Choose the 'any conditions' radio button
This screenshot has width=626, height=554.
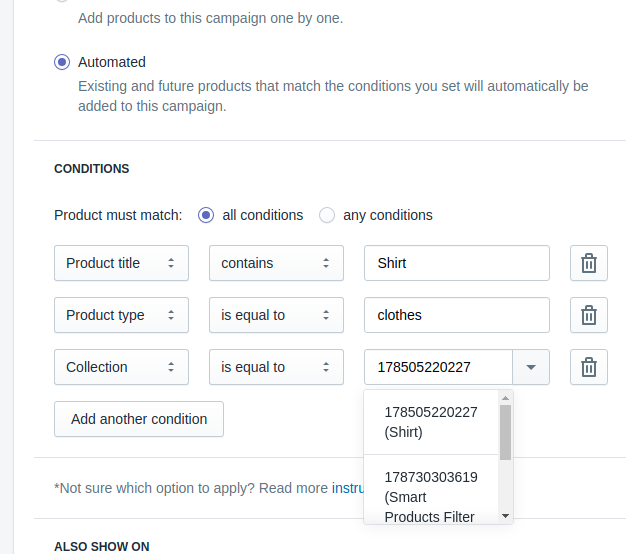pyautogui.click(x=327, y=215)
